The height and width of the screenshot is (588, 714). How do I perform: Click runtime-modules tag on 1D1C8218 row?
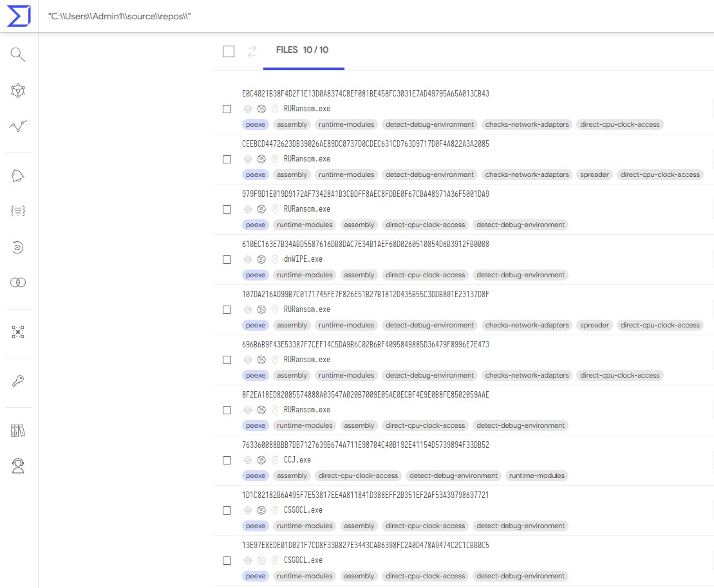tap(305, 526)
